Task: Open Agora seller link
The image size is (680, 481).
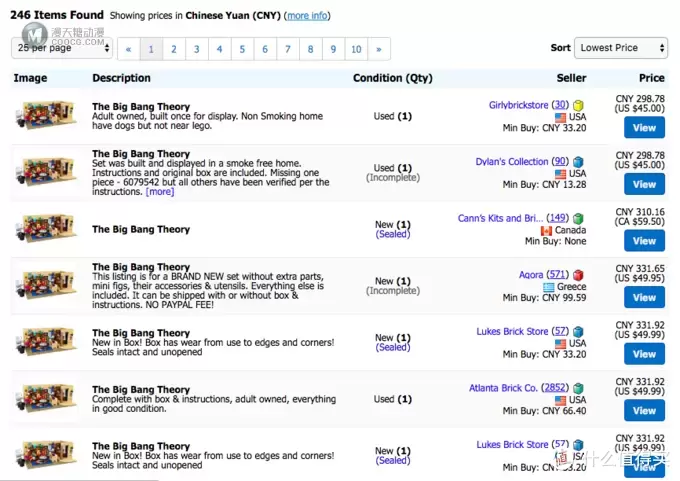Action: coord(531,275)
